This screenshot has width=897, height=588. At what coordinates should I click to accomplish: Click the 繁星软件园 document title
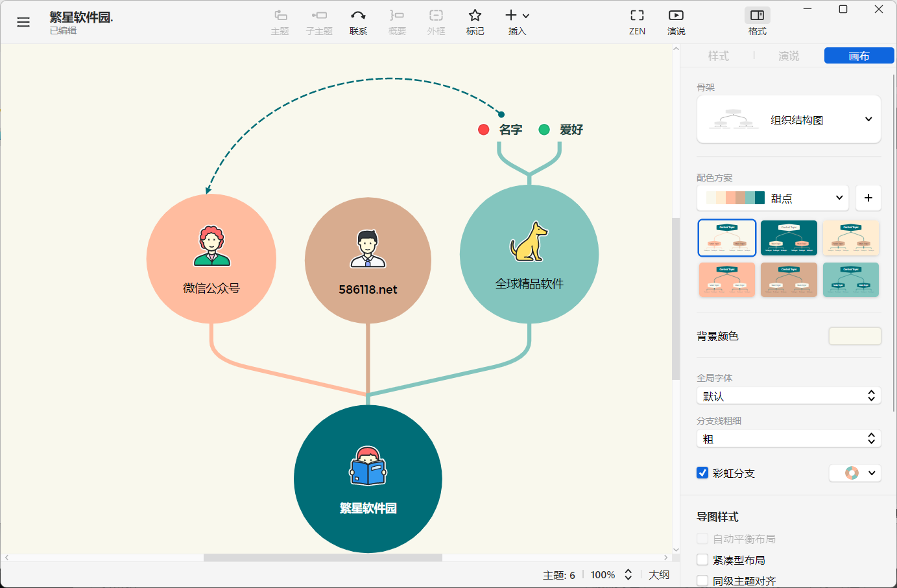point(81,18)
